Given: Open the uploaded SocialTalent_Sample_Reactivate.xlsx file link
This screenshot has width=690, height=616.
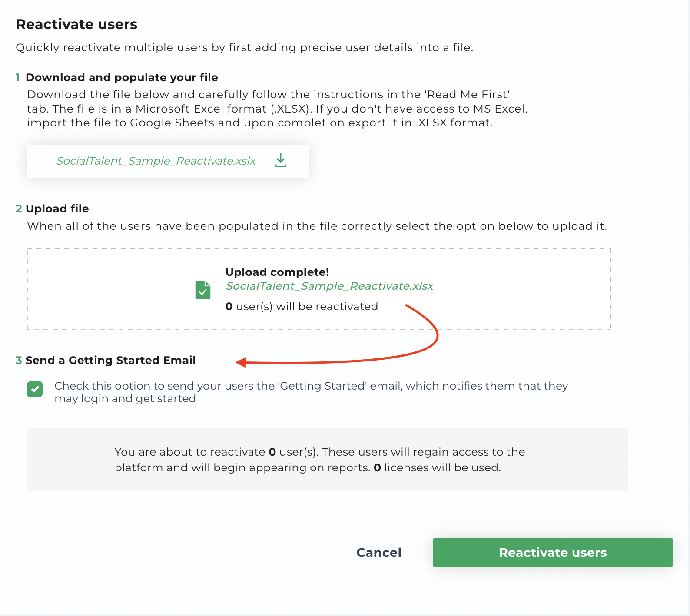Looking at the screenshot, I should click(329, 286).
